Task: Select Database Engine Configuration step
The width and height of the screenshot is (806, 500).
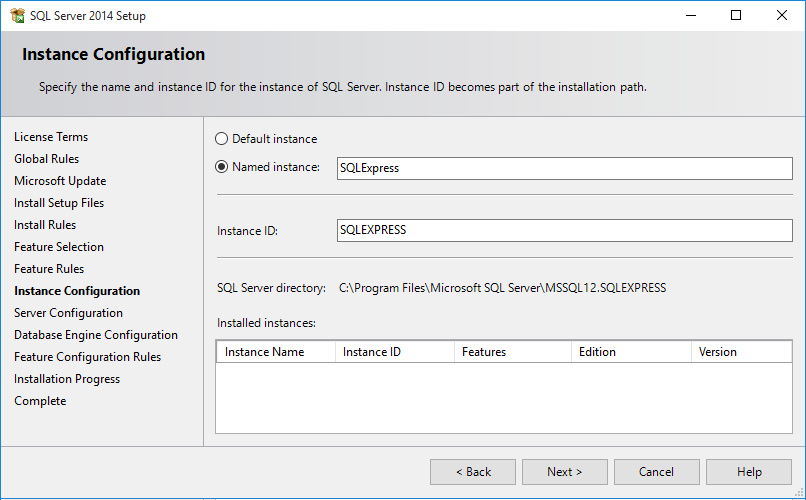Action: pos(96,335)
